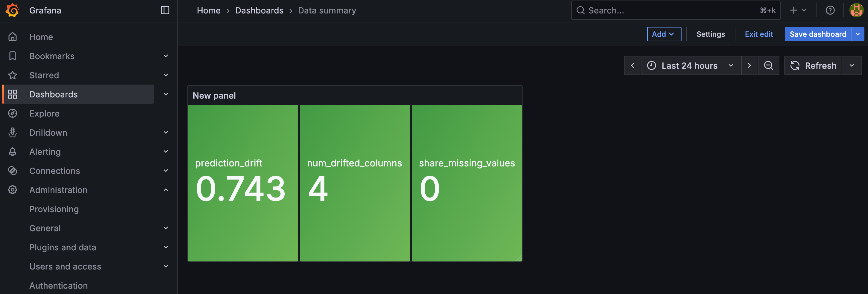
Task: Open the Explore section
Action: point(44,113)
